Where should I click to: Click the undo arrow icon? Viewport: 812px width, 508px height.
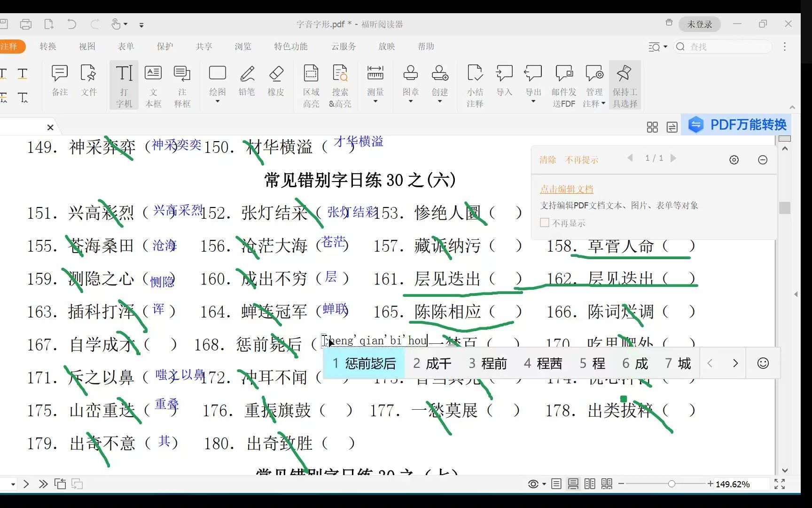(71, 24)
